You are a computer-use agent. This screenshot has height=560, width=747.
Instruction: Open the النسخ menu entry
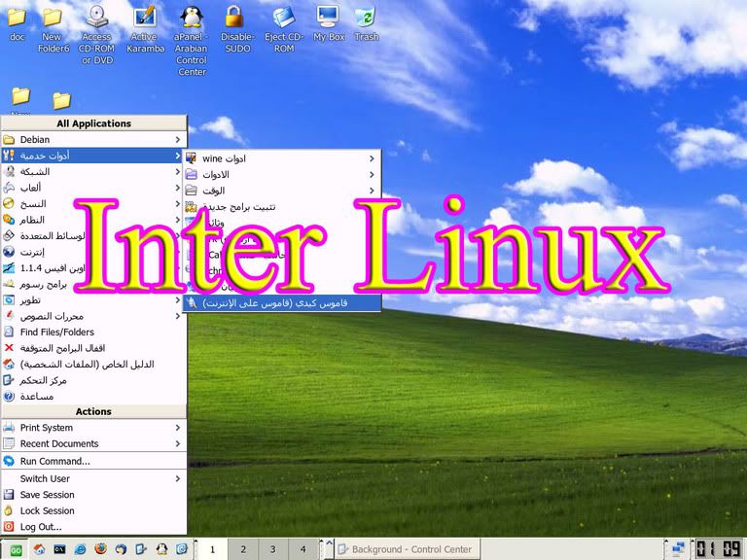pyautogui.click(x=93, y=204)
